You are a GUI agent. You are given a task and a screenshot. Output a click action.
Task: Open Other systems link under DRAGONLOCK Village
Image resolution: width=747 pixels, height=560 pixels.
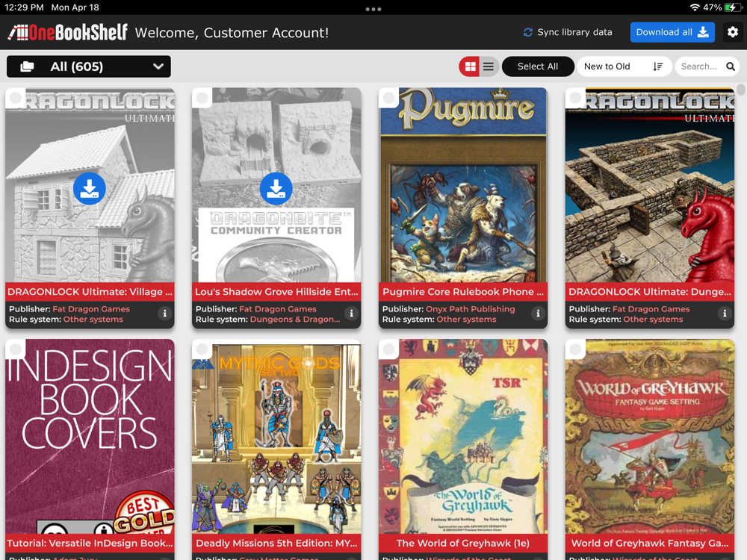[x=93, y=320]
